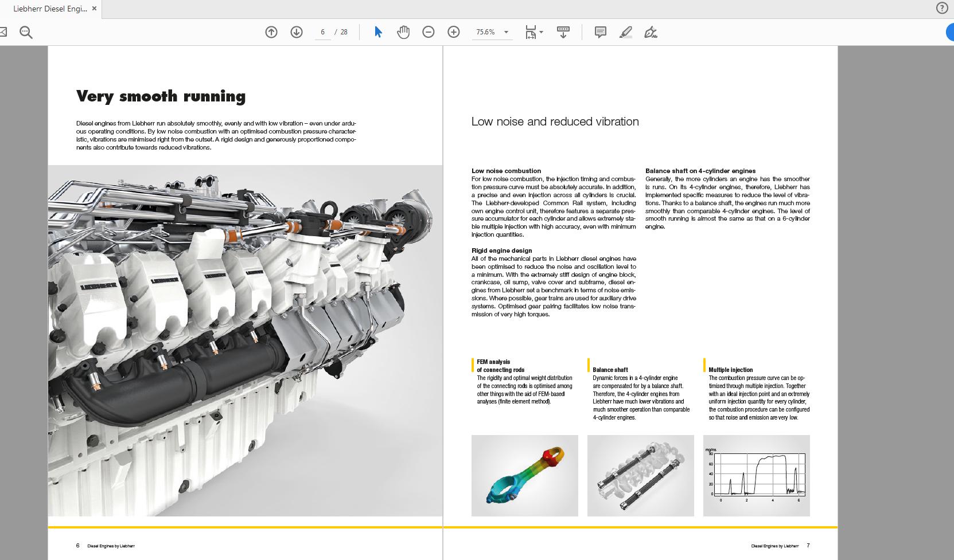Viewport: 954px width, 560px height.
Task: Go to the next page
Action: click(296, 32)
